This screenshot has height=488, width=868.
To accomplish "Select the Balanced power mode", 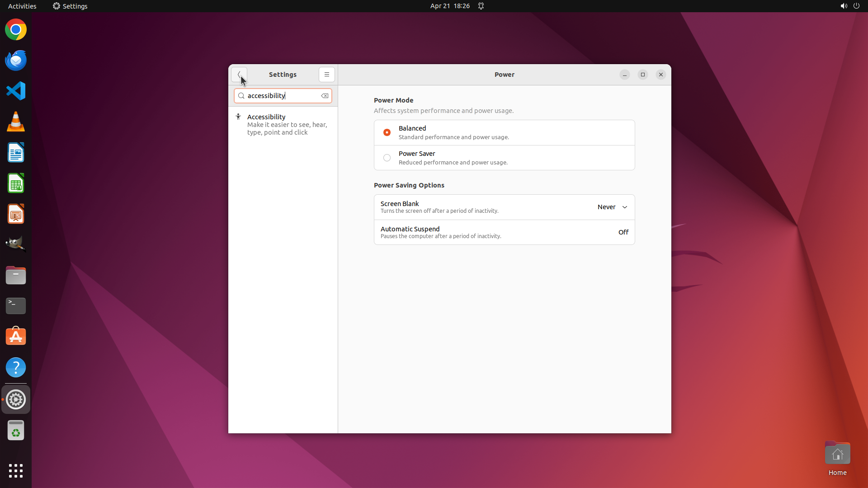I will coord(387,132).
